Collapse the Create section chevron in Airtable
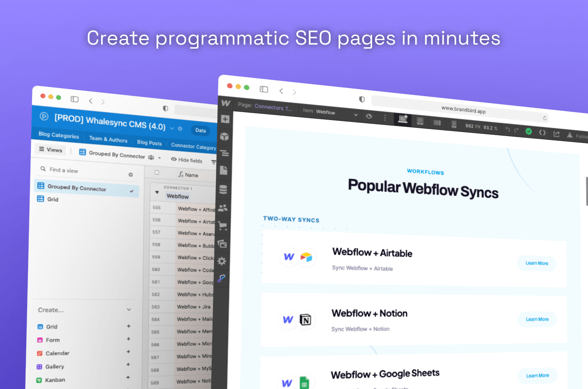Screen dimensions: 588x389 [x=129, y=310]
